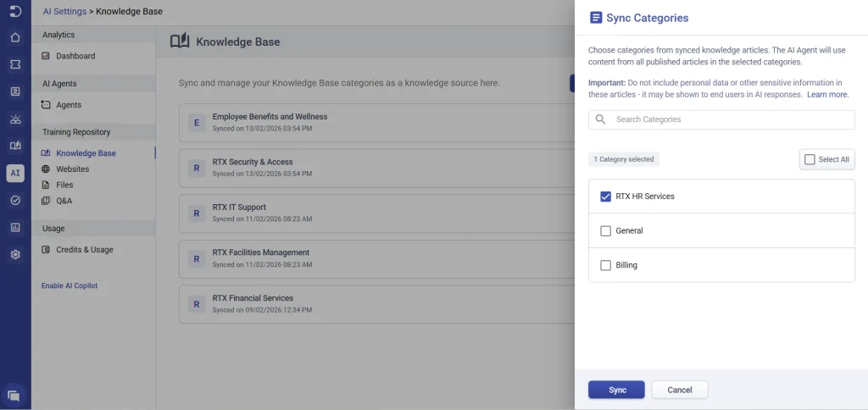Screen dimensions: 868x410
Task: Click the RTX HR Services label
Action: coord(645,197)
